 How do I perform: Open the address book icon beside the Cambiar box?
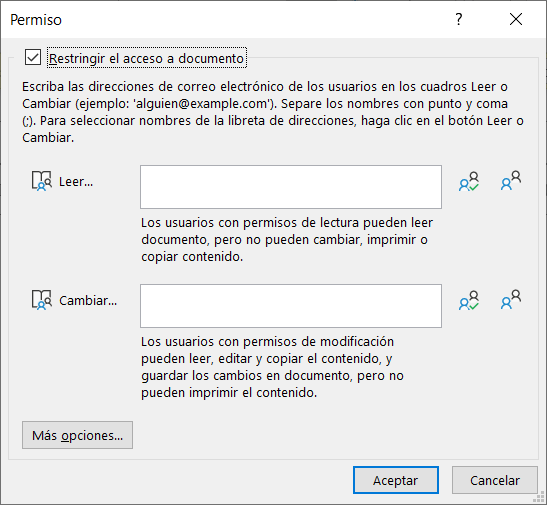pos(511,300)
